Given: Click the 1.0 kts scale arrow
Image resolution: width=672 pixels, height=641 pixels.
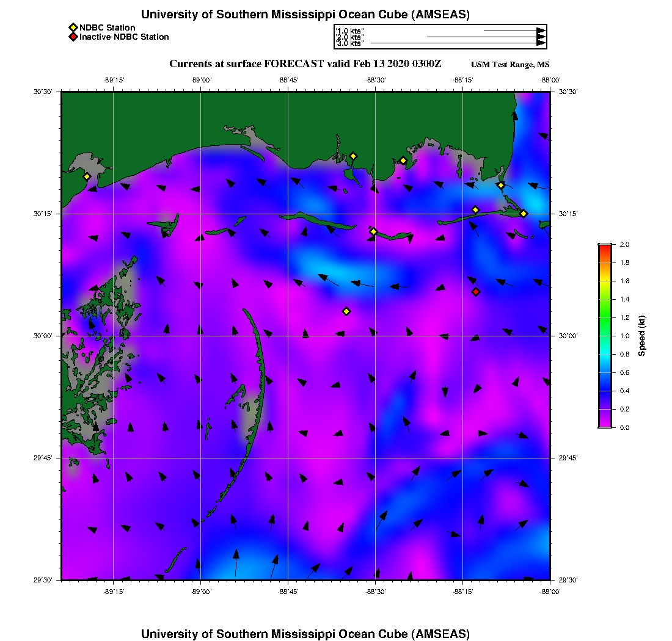Looking at the screenshot, I should click(513, 31).
